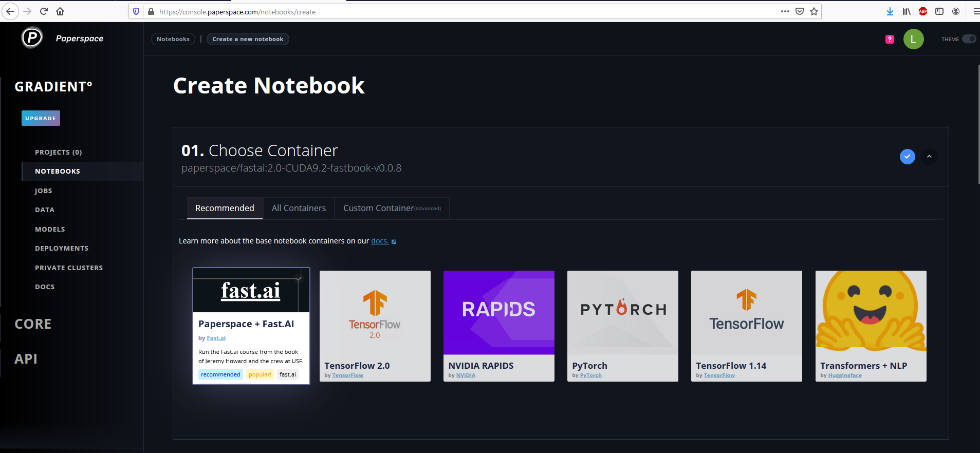Image resolution: width=980 pixels, height=453 pixels.
Task: Open TensorFlow link under TensorFlow 2.0
Action: [347, 375]
